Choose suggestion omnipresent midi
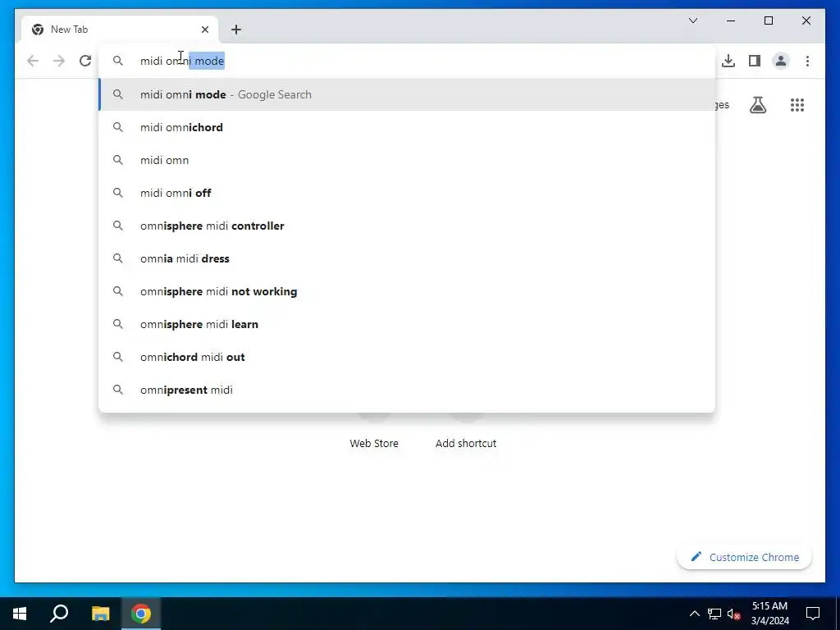The width and height of the screenshot is (840, 630). point(407,390)
